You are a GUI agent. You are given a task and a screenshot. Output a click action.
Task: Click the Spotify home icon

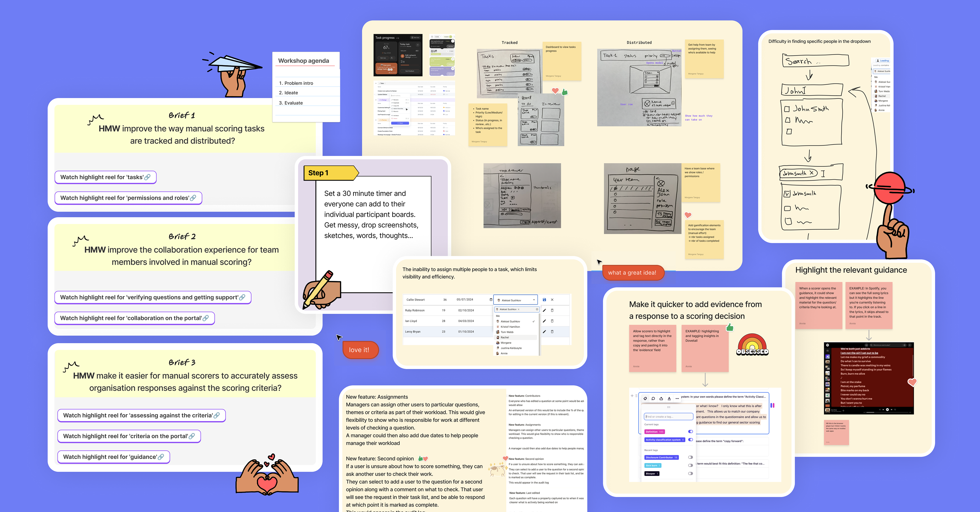tap(867, 345)
